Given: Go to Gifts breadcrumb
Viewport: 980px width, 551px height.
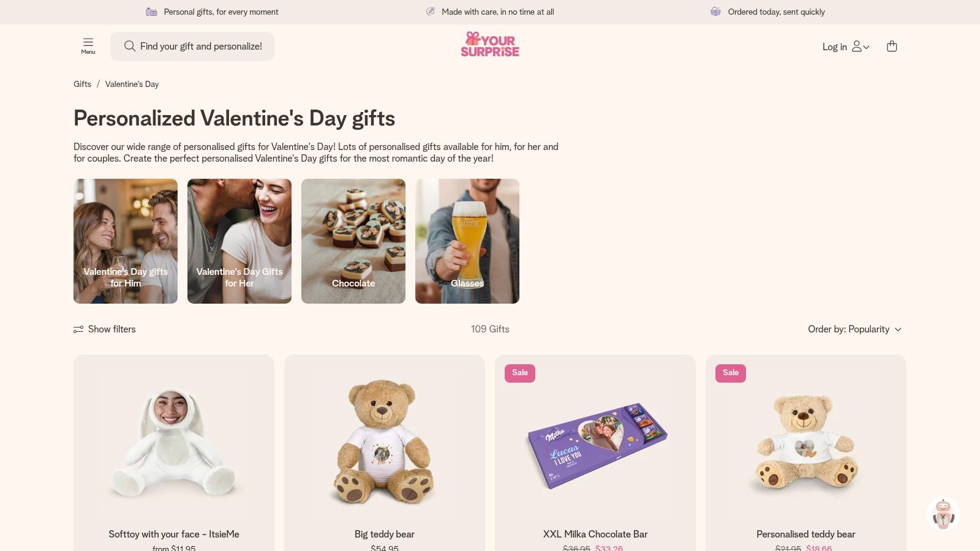Looking at the screenshot, I should [82, 84].
